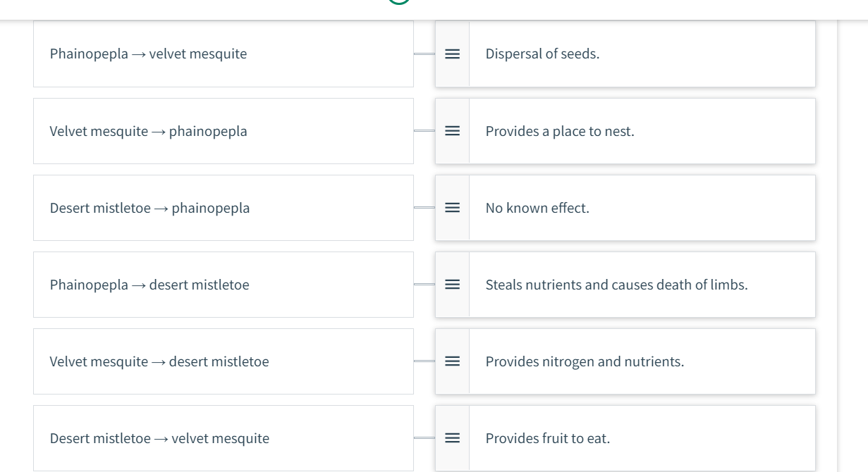
Task: Click the 'Phainopepla → velvet mesquite' prompt box
Action: point(223,54)
